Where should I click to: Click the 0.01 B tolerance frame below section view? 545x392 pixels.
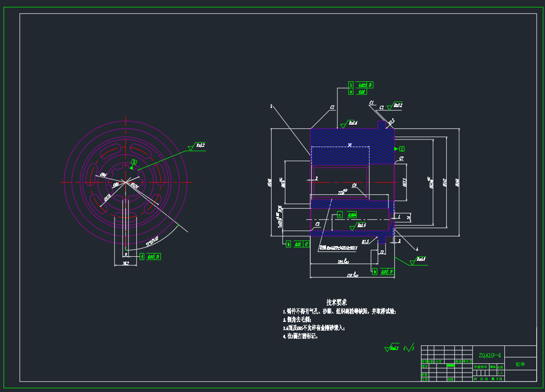click(x=383, y=272)
